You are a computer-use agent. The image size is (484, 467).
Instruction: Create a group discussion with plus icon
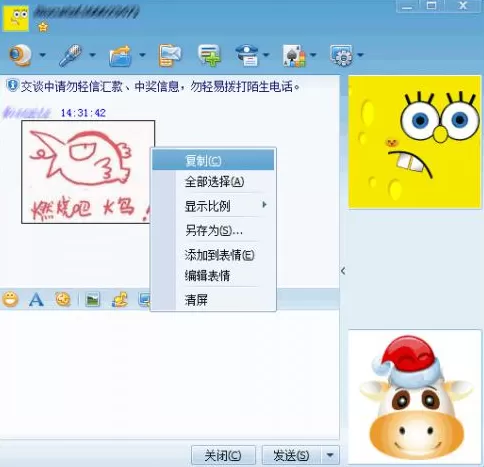click(209, 55)
